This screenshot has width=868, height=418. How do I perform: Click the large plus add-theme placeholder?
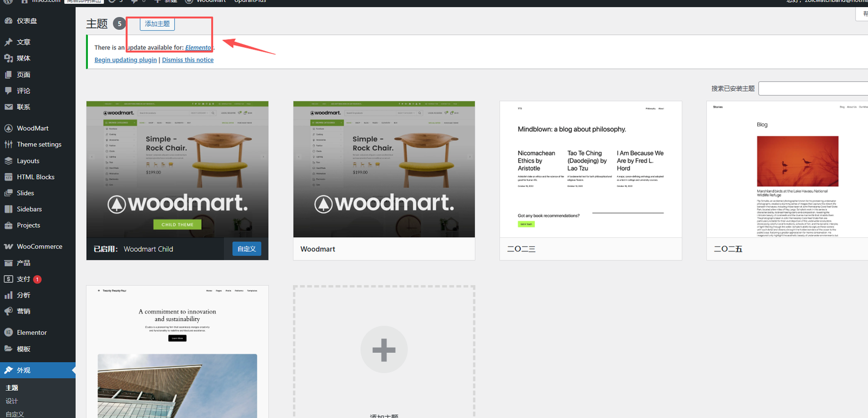pos(384,350)
